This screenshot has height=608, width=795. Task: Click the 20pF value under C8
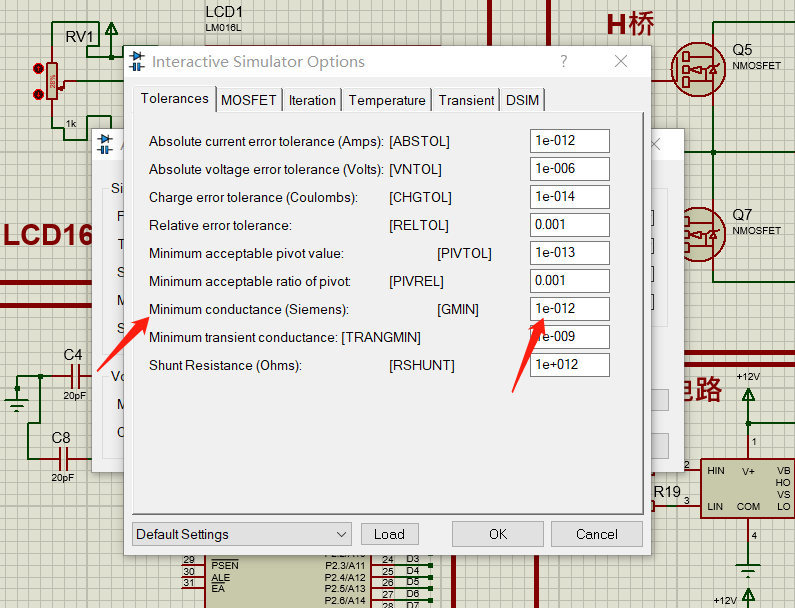tap(62, 478)
